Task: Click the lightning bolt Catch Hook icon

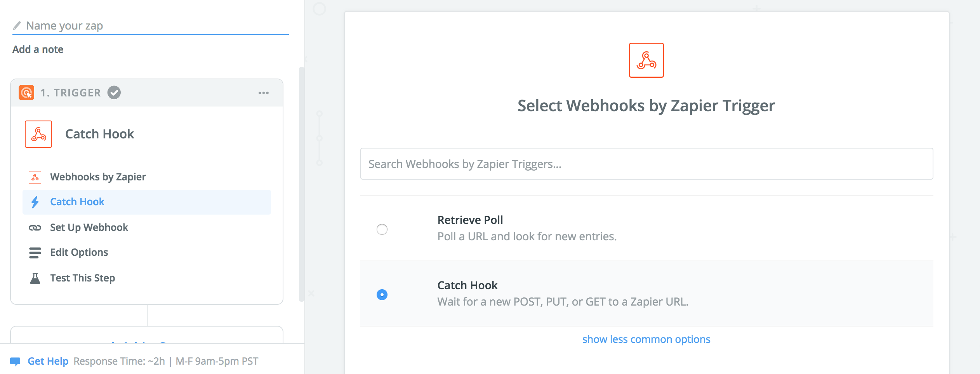Action: pos(35,202)
